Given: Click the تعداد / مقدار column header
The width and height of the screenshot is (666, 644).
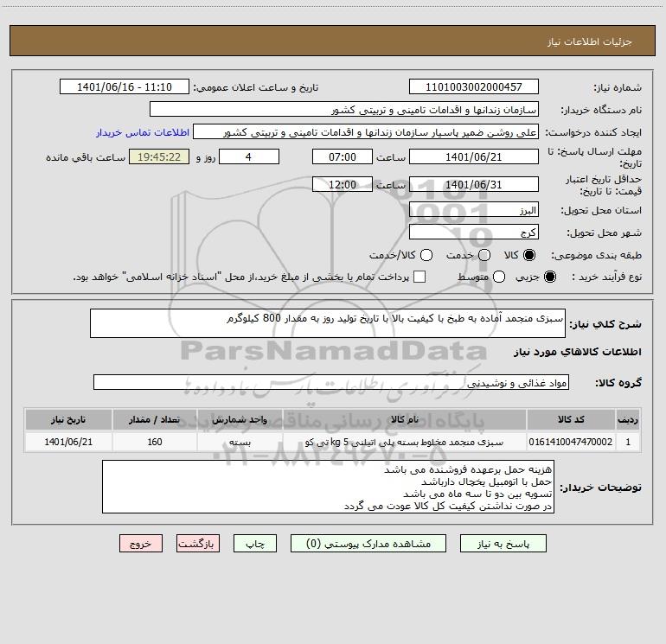Looking at the screenshot, I should pos(154,419).
